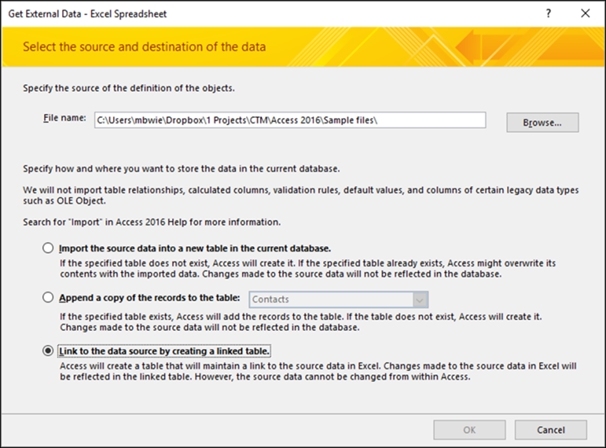Close the Get External Data dialog
Screen dimensions: 606x448
pos(585,14)
